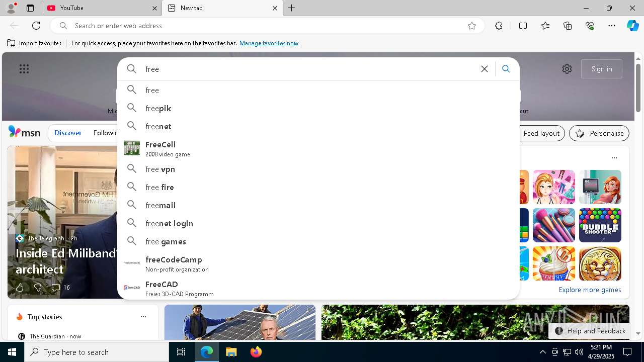Open a new browser tab with plus
The width and height of the screenshot is (644, 362).
(292, 8)
